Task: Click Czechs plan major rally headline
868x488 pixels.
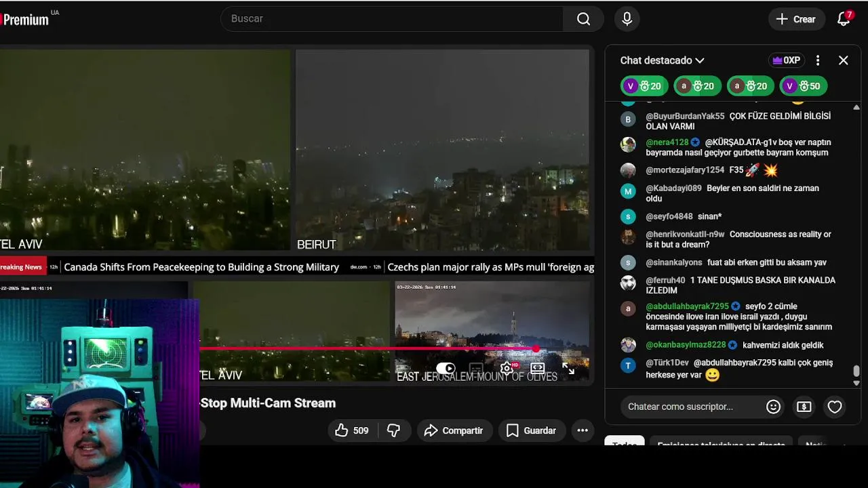Action: (490, 267)
